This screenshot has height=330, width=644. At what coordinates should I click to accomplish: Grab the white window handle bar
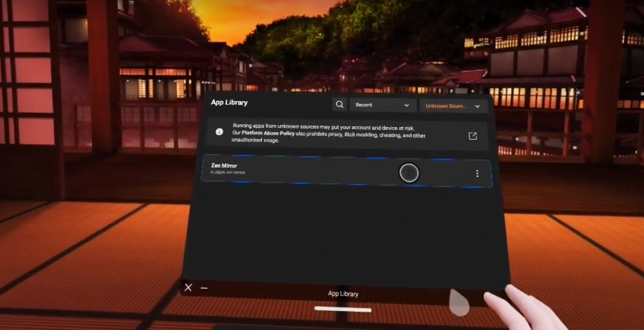click(343, 309)
